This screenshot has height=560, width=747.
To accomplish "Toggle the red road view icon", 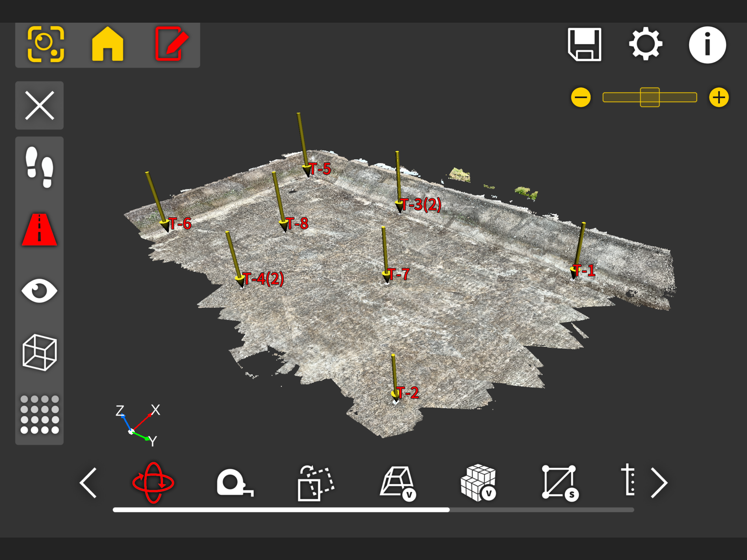I will tap(40, 229).
